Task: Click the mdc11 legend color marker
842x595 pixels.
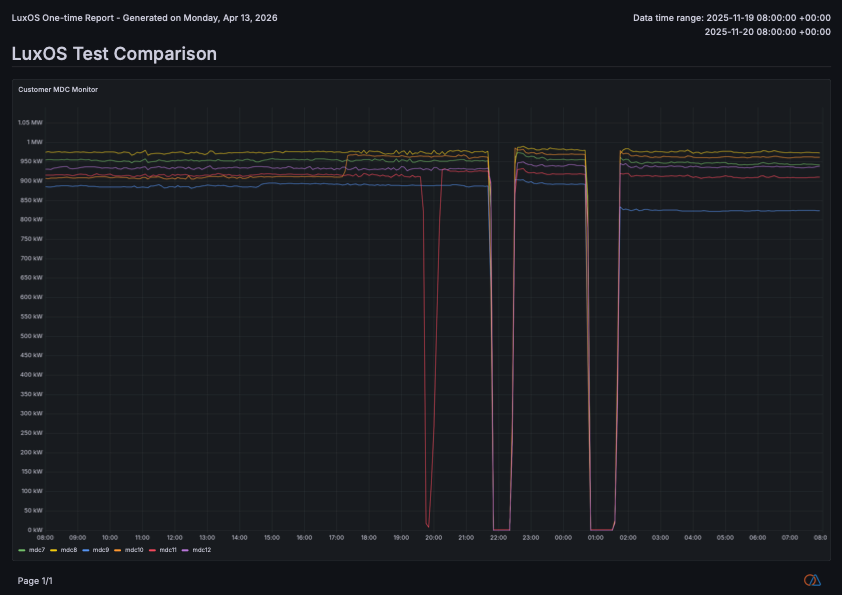Action: 152,550
